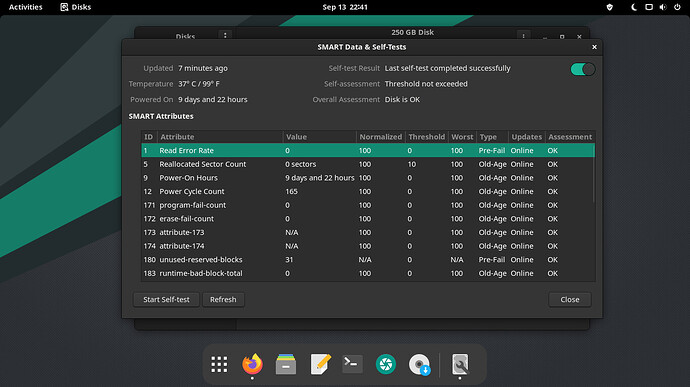Click the Threshold column header
The height and width of the screenshot is (387, 690).
pos(426,137)
